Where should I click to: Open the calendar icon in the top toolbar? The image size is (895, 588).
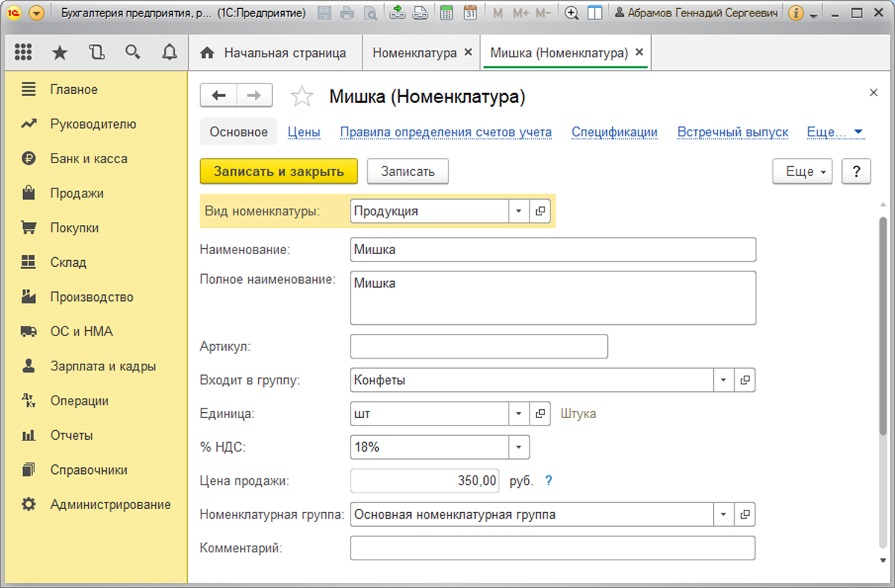pyautogui.click(x=470, y=12)
